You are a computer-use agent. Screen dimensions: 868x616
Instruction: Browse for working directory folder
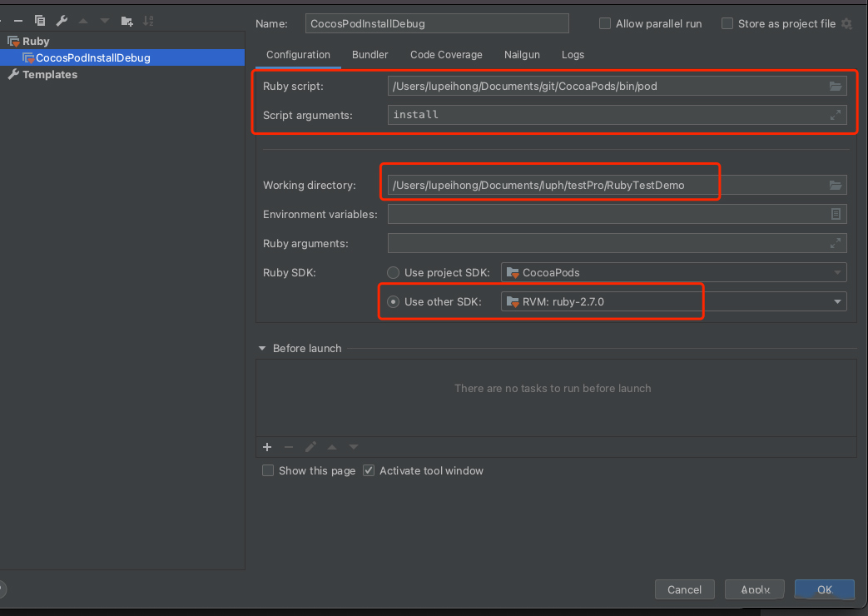coord(836,185)
